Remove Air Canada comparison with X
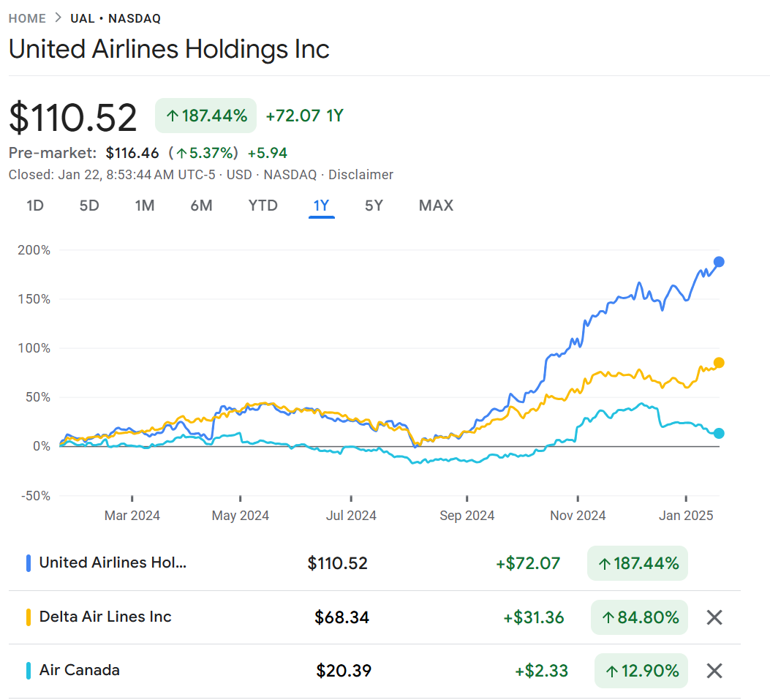 click(x=714, y=671)
